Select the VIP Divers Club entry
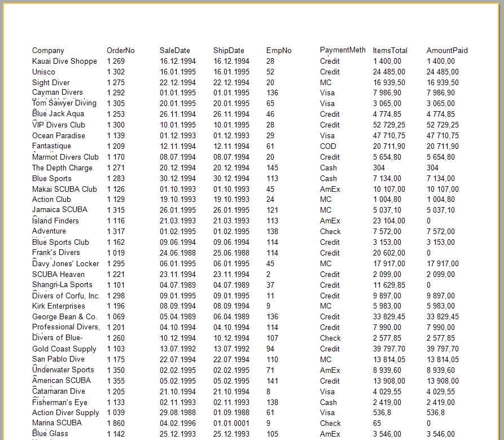 (59, 125)
